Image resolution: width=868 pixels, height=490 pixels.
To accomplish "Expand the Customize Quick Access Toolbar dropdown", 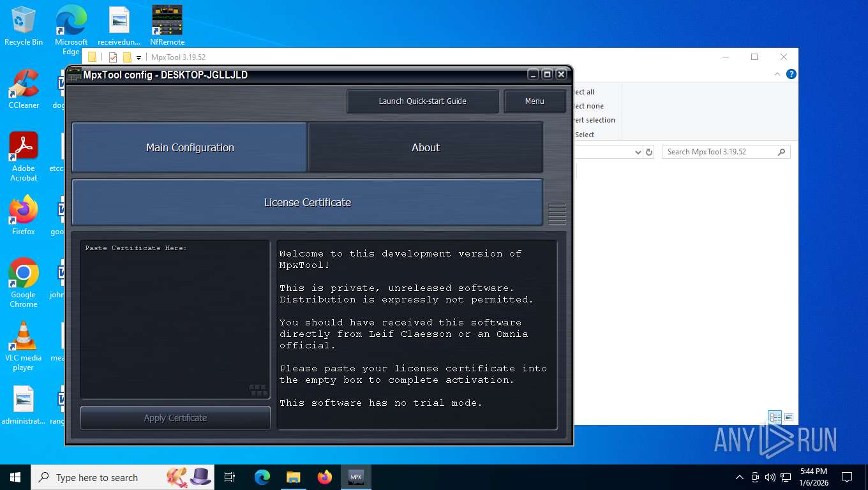I will [x=138, y=58].
